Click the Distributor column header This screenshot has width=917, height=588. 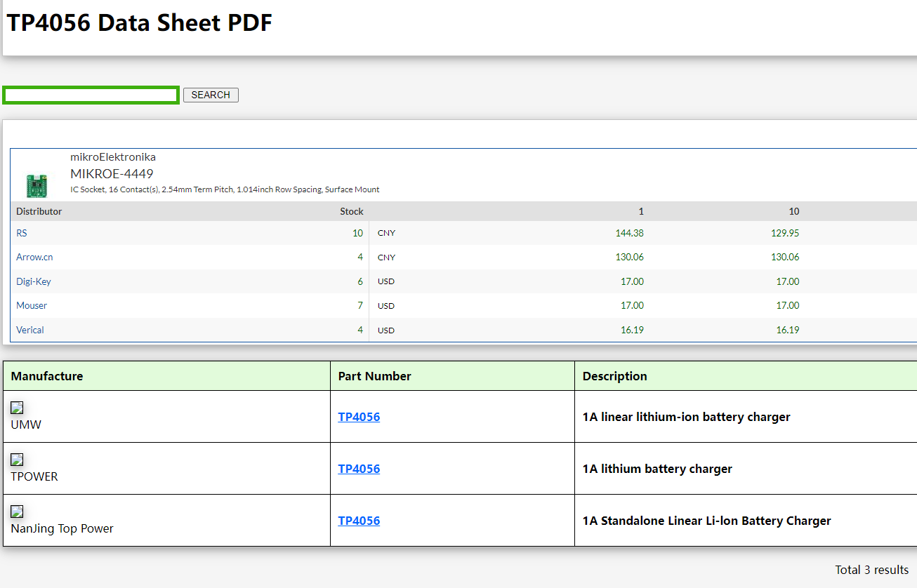pyautogui.click(x=39, y=211)
